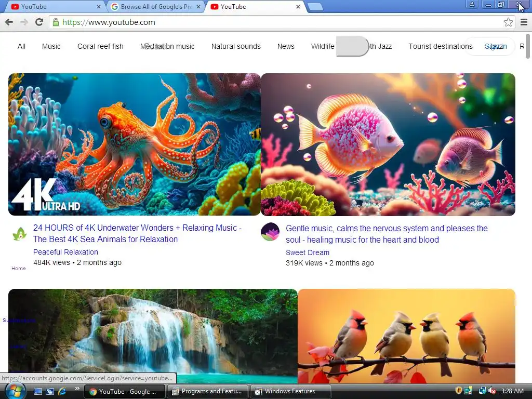Viewport: 532px width, 399px height.
Task: Go to Home in the sidebar
Action: tap(19, 269)
